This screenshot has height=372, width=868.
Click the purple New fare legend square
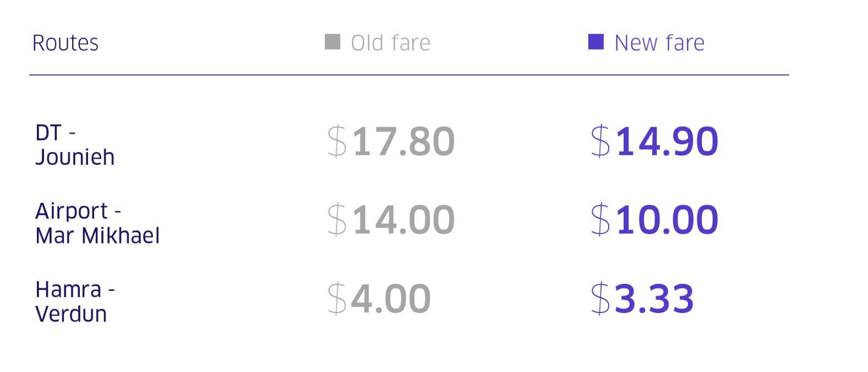pyautogui.click(x=596, y=42)
